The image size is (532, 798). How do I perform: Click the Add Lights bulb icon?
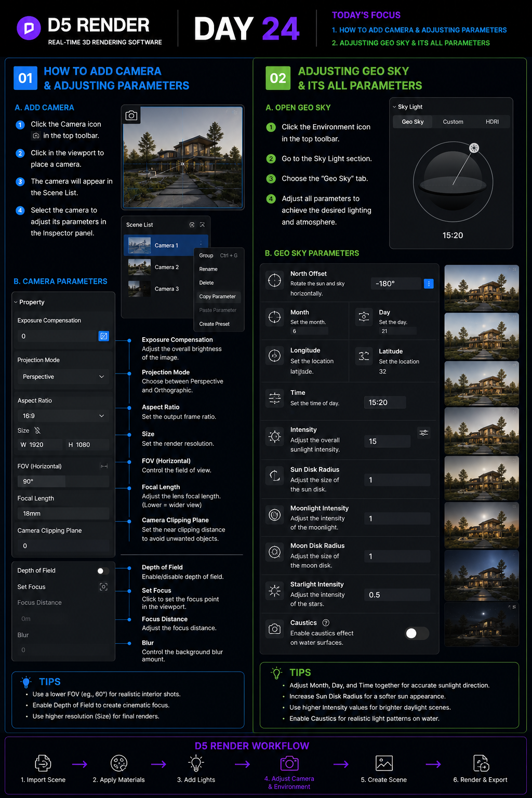pos(196,763)
